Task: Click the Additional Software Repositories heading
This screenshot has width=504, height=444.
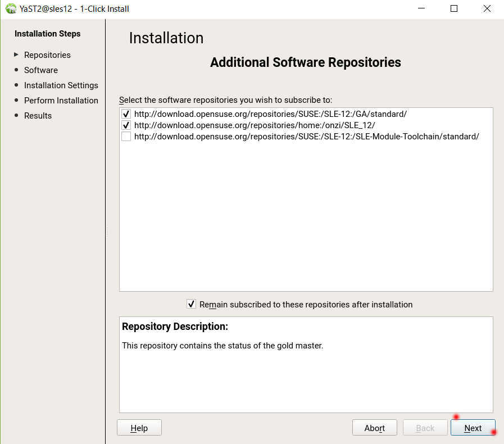Action: coord(305,62)
